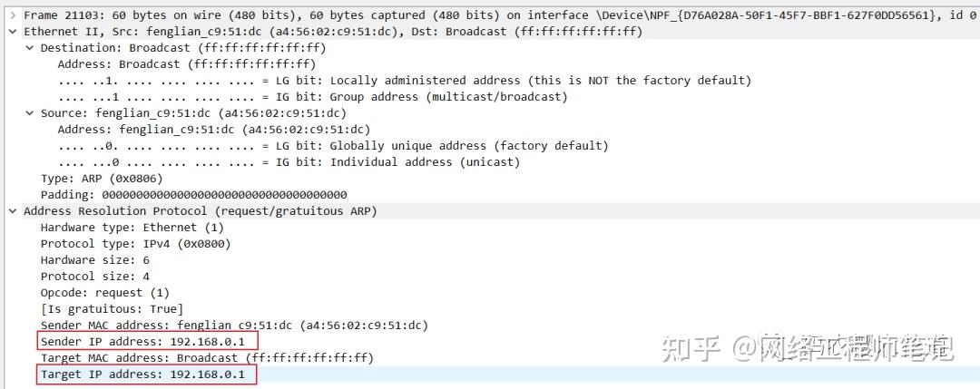Select the source IG bit individual address line
980x389 pixels.
289,162
